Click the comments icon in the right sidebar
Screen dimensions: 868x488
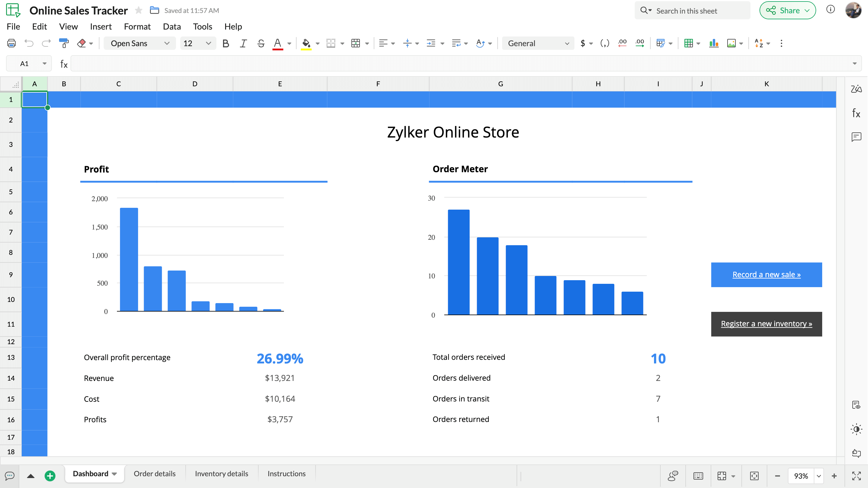856,137
